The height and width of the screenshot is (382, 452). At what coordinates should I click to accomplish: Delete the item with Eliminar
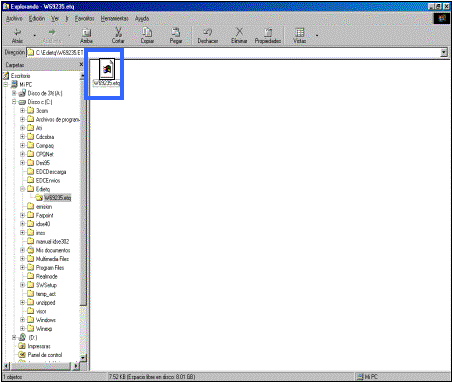[239, 36]
